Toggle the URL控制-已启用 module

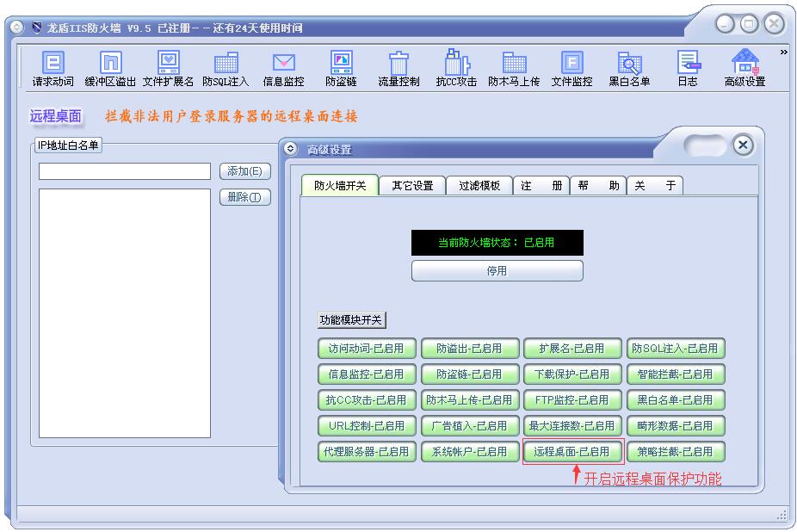click(367, 426)
